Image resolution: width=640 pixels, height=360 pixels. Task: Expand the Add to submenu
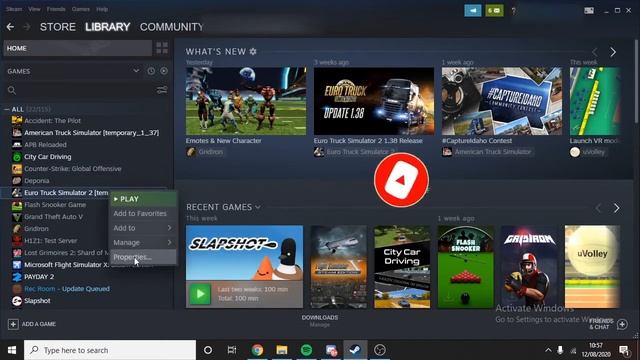coord(143,228)
